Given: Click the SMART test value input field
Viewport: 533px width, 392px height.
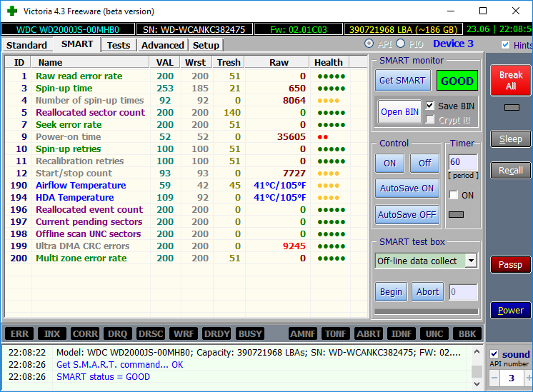Looking at the screenshot, I should [463, 292].
